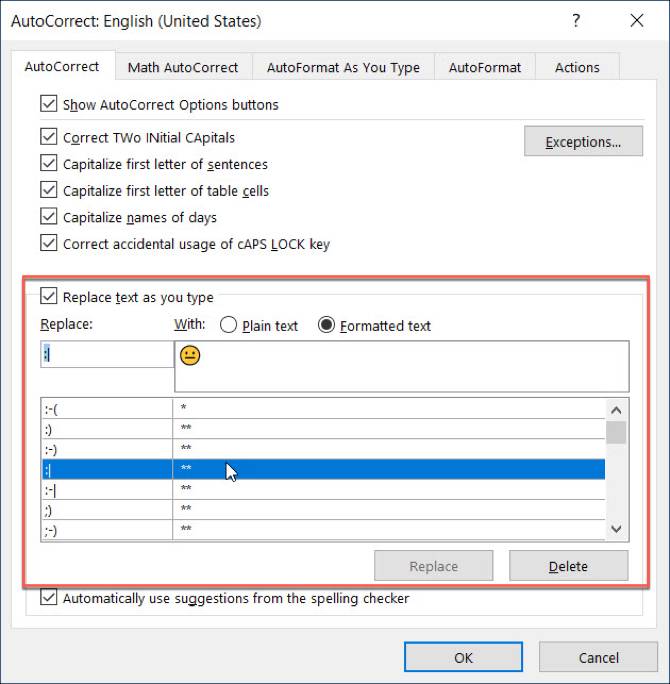Screen dimensions: 670x684
Task: Click the With box showing neutral emoji
Action: coord(402,366)
